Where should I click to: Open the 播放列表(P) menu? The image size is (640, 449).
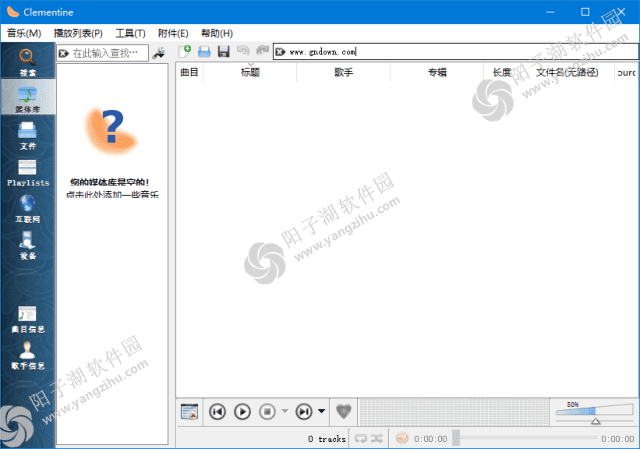pyautogui.click(x=78, y=33)
